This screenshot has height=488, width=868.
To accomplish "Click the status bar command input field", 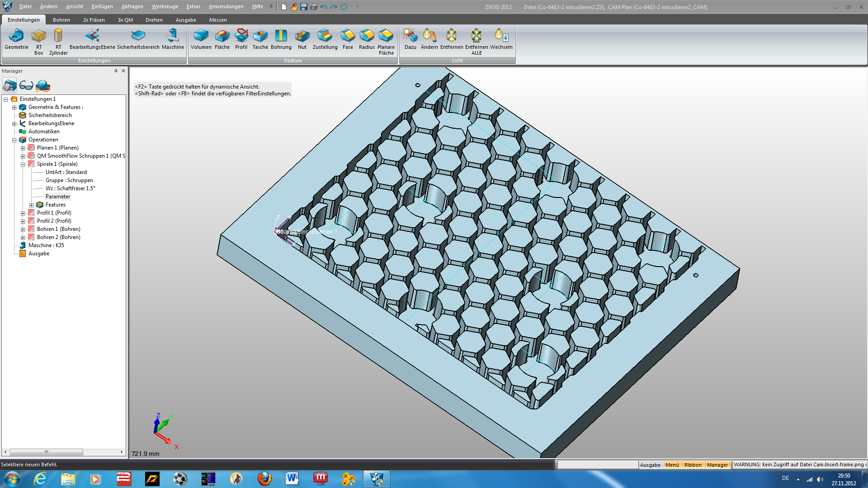I will point(597,465).
